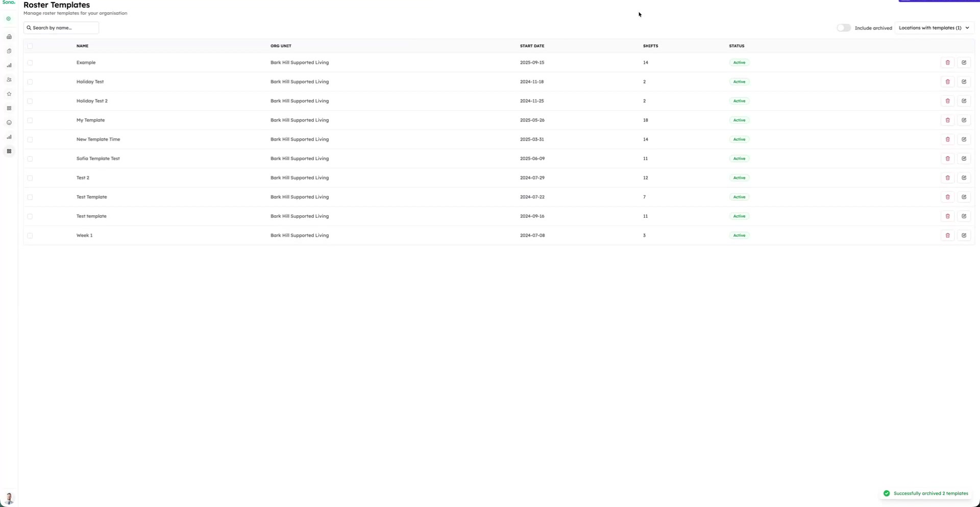Sort by the Name column header

(82, 46)
